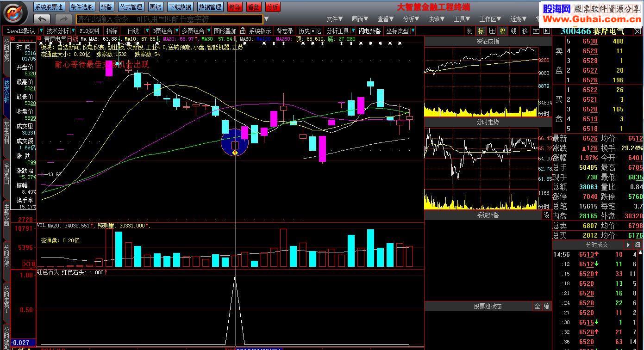Screen dimensions: 644x350
Task: Open 公式管理 formula manager
Action: click(x=131, y=7)
